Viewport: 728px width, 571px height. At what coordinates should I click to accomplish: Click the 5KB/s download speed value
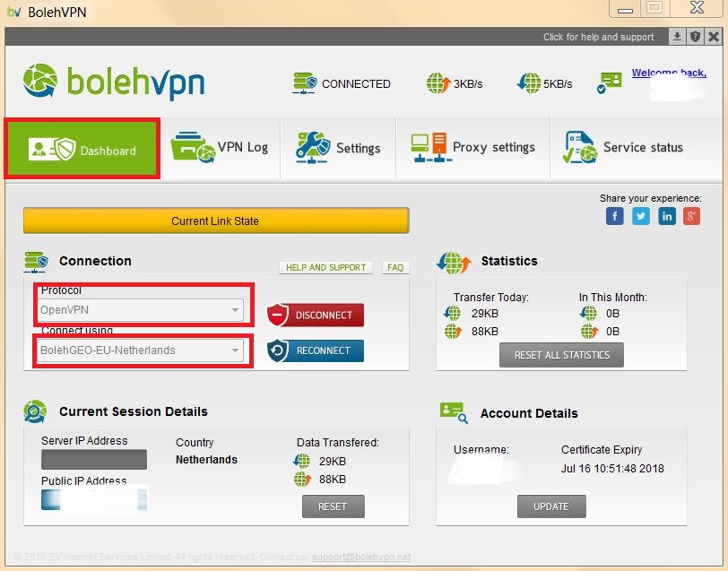558,84
